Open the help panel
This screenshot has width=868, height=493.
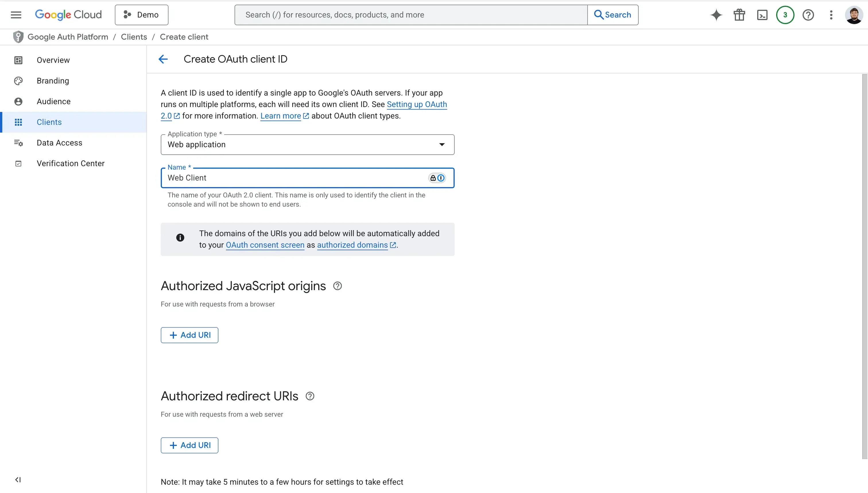808,15
